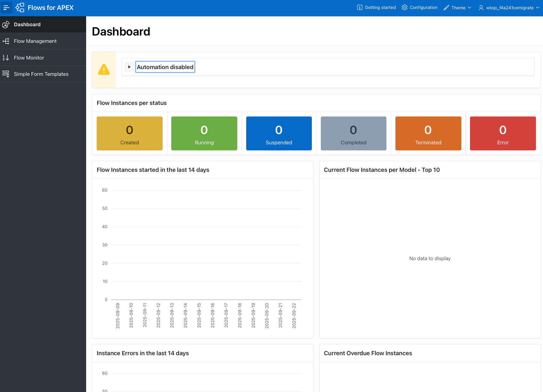Click Flow Instances started in last 14 days heading

click(x=153, y=170)
